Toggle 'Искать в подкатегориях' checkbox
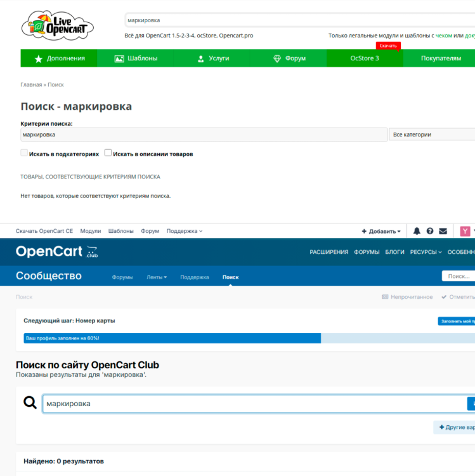 (x=24, y=153)
